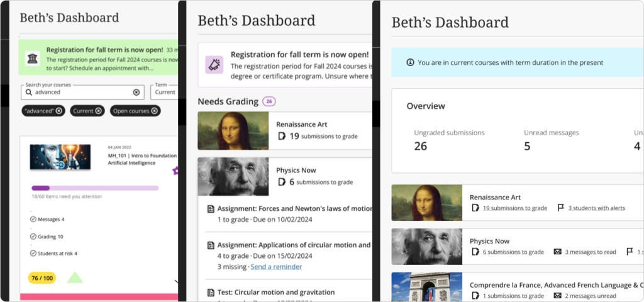Click the purple course progress bar
The width and height of the screenshot is (644, 302).
94,187
